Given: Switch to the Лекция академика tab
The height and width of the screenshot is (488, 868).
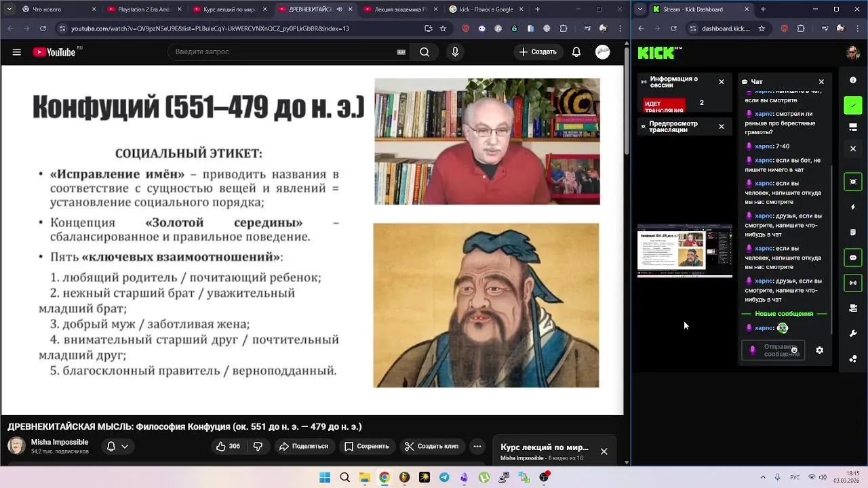Looking at the screenshot, I should (401, 9).
